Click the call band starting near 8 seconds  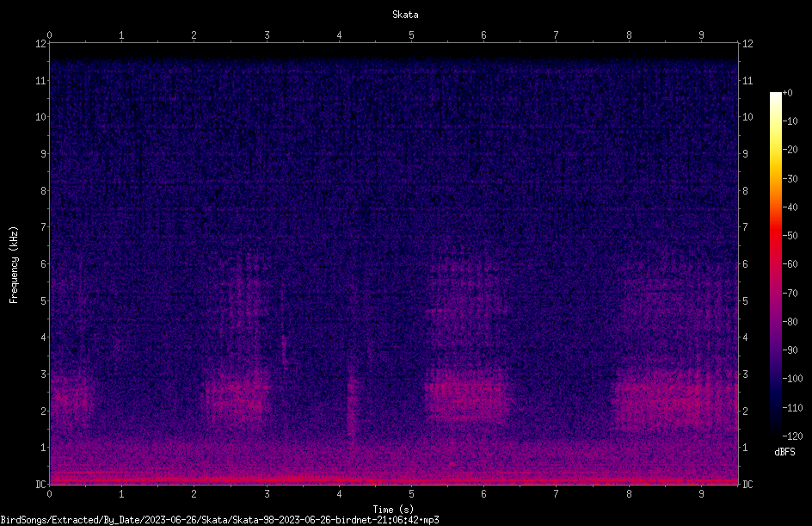(x=674, y=398)
